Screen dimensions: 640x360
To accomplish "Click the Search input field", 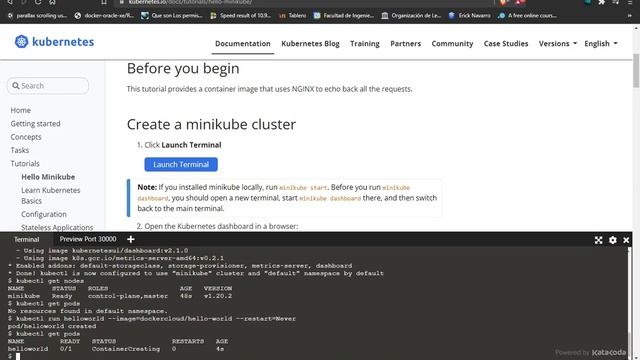I will [48, 86].
